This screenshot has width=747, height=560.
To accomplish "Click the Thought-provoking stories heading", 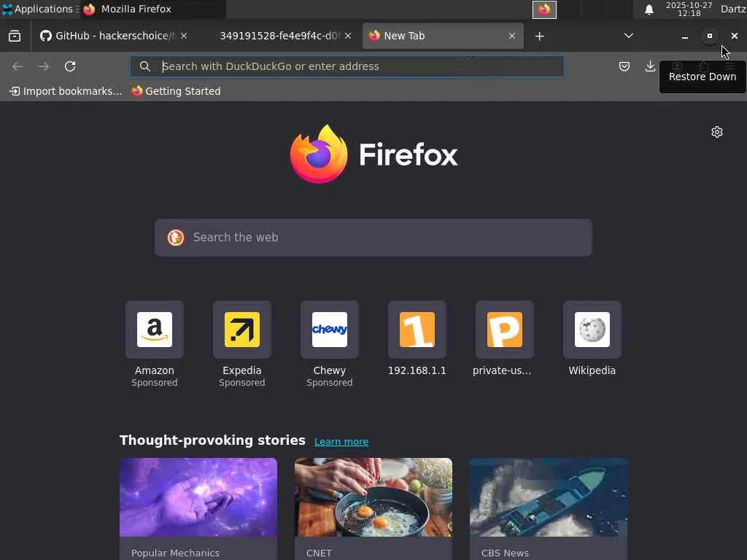I will tap(212, 440).
